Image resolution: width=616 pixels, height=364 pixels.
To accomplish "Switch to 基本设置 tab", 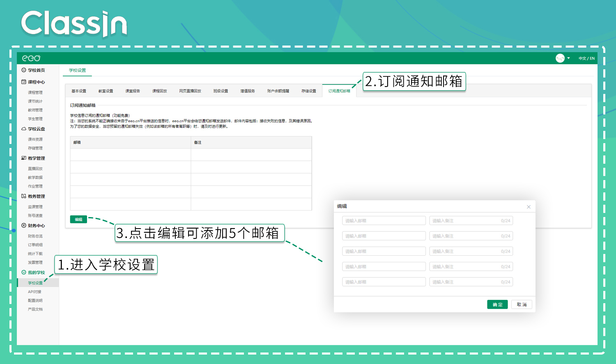I will coord(79,91).
